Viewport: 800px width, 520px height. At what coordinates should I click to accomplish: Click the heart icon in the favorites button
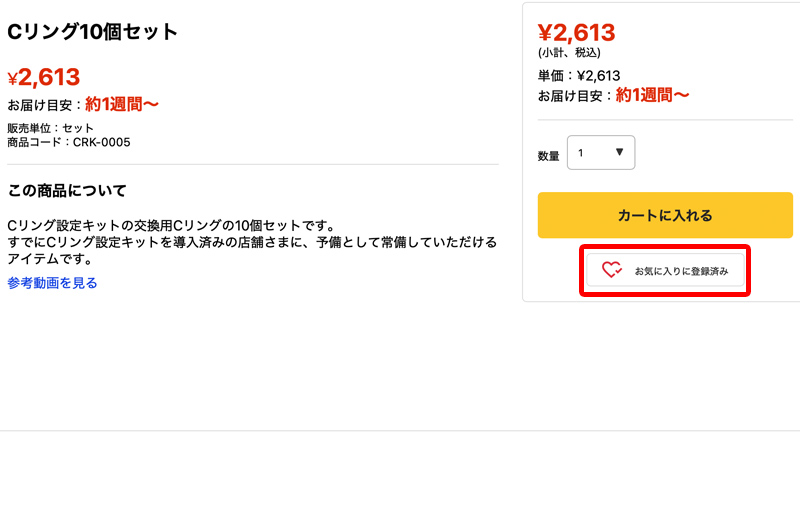click(x=612, y=270)
